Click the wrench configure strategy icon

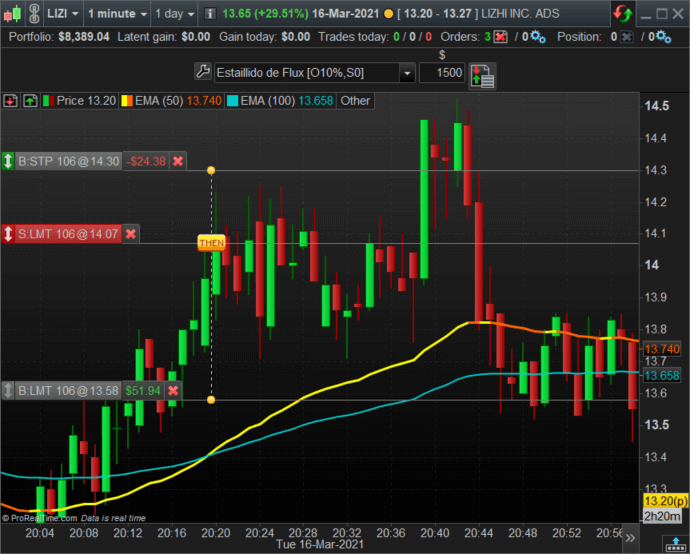[x=203, y=72]
